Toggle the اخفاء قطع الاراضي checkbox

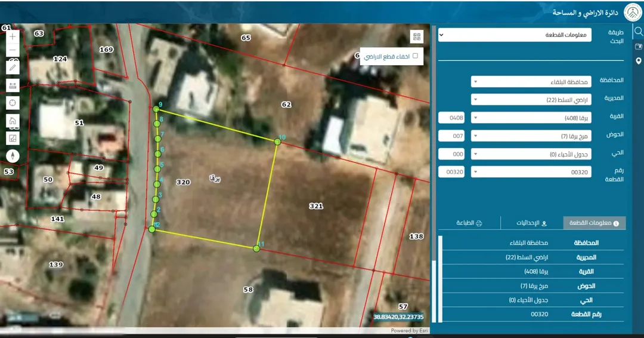[x=415, y=56]
